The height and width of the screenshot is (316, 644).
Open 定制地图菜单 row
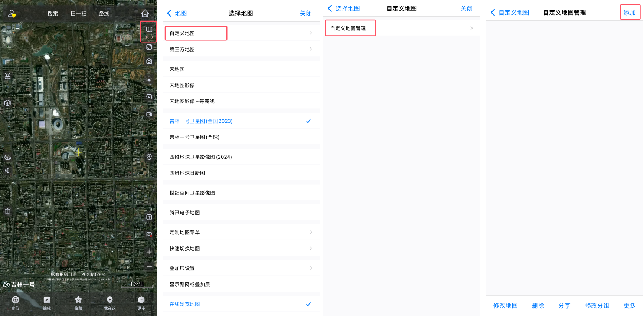click(x=241, y=232)
